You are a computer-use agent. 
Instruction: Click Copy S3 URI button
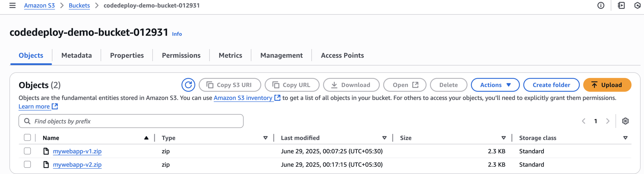coord(230,85)
